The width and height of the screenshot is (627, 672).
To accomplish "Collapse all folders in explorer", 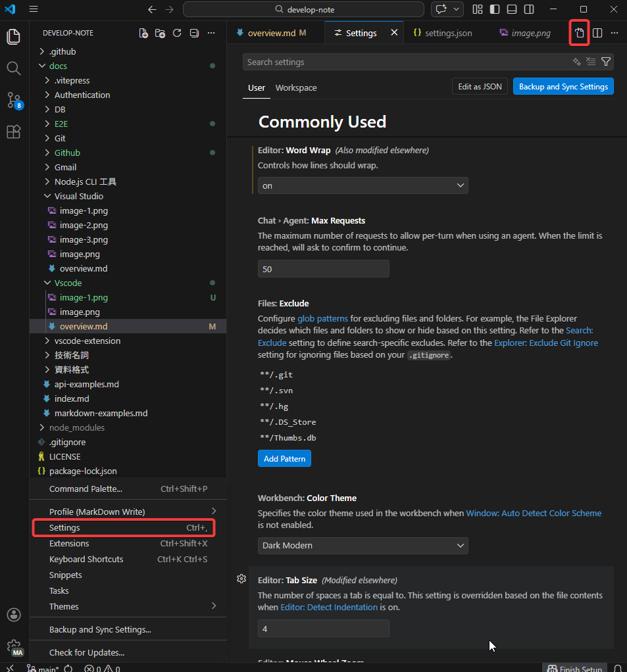I will pyautogui.click(x=194, y=33).
